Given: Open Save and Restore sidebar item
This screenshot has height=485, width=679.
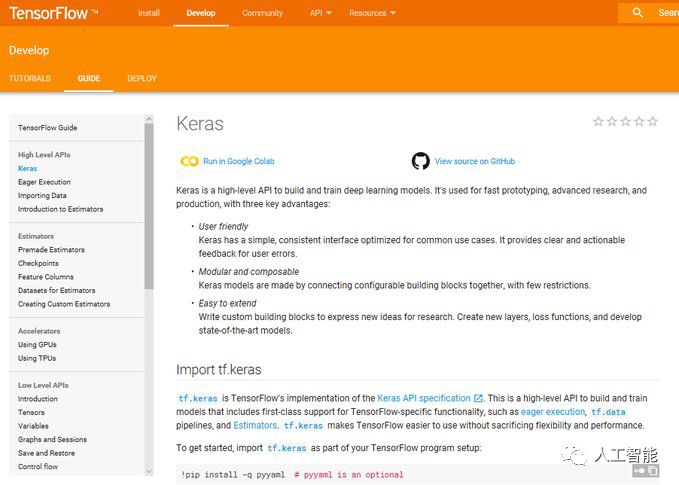Looking at the screenshot, I should click(x=46, y=453).
